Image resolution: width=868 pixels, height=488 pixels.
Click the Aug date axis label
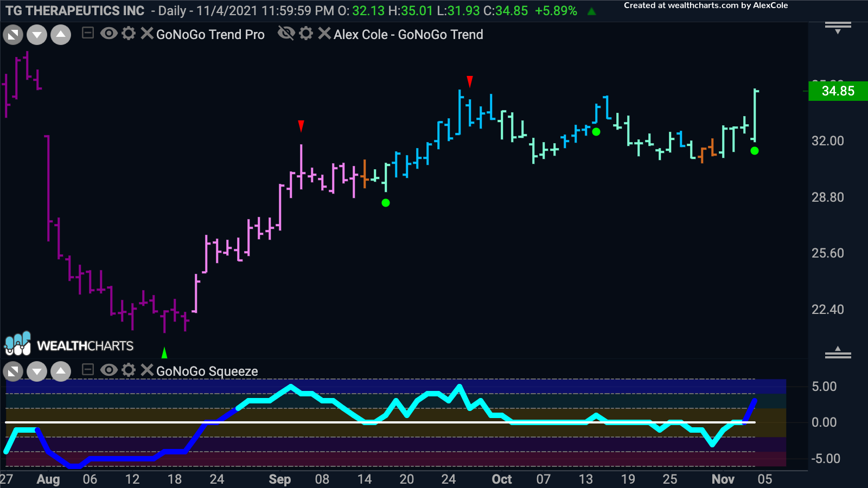pos(48,479)
